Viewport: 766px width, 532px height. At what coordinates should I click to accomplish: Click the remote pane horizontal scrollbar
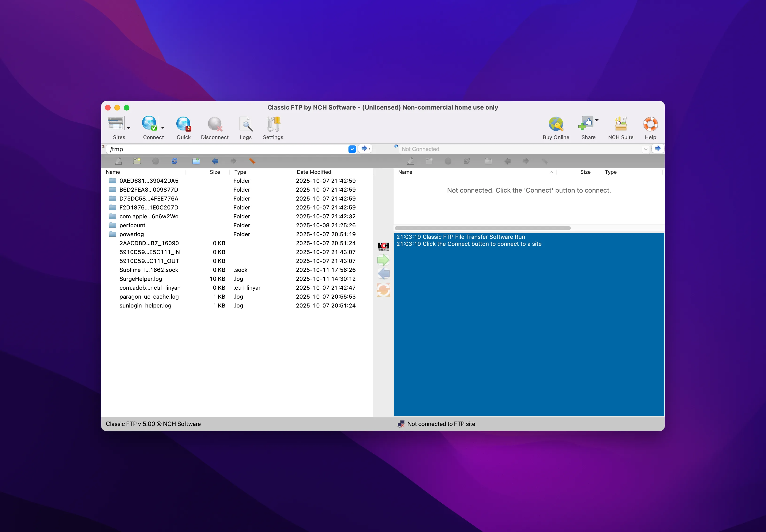pos(482,228)
